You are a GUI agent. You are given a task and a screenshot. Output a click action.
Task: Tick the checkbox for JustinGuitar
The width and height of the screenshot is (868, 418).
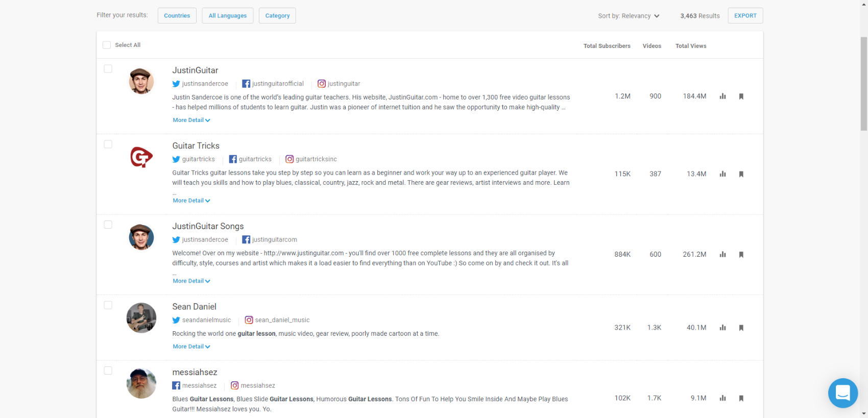click(108, 69)
